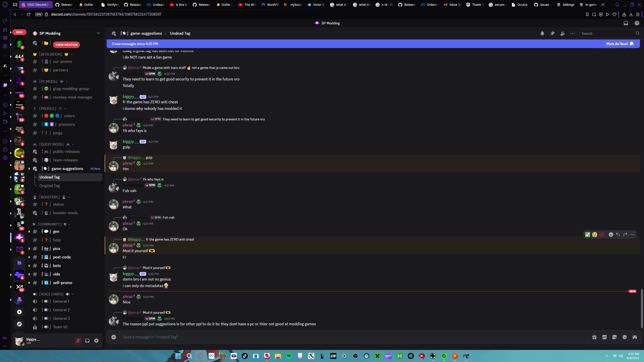Switch to the NordVPN browser tab
Image resolution: width=644 pixels, height=362 pixels.
(270, 5)
